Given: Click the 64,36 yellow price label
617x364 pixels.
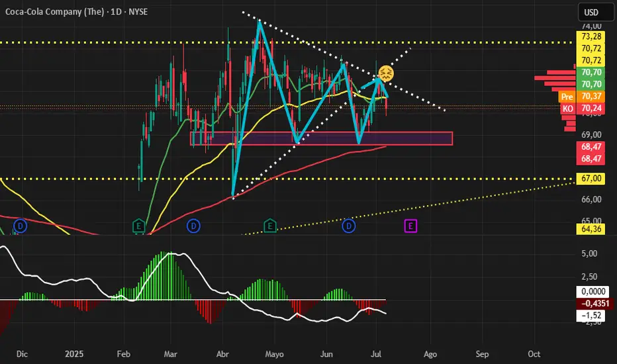Looking at the screenshot, I should (x=591, y=228).
